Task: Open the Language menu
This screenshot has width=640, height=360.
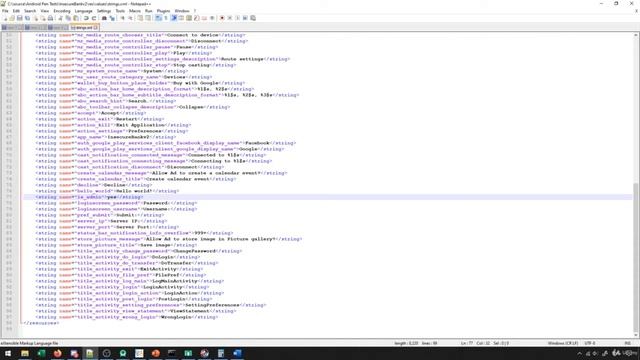Action: coord(84,11)
